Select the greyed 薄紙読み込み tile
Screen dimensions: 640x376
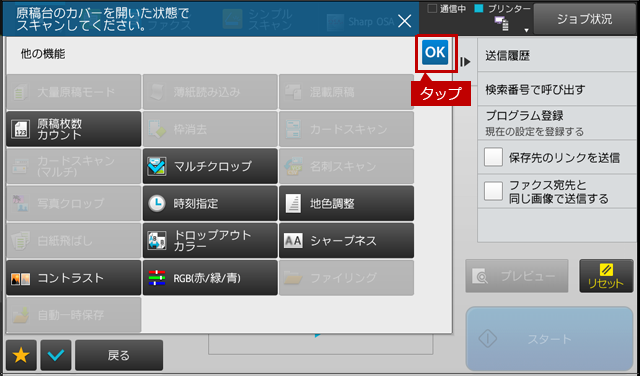point(210,92)
